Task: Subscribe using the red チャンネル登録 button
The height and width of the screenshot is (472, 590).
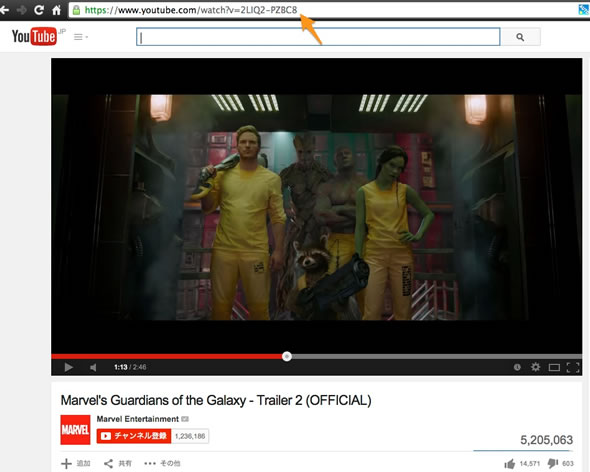Action: point(134,436)
